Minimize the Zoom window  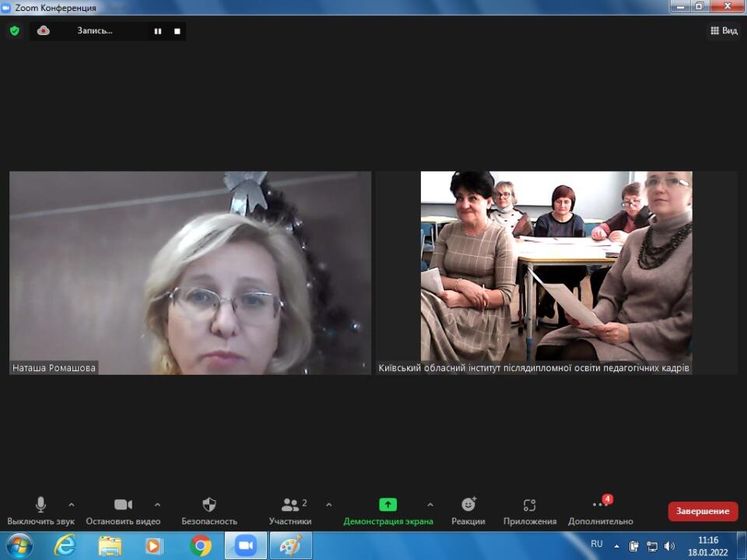pos(680,7)
